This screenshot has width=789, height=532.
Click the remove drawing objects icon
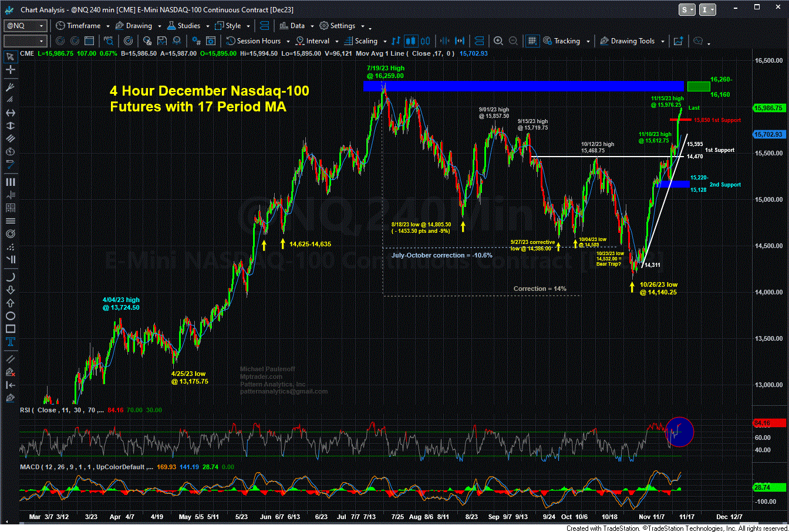(x=10, y=372)
